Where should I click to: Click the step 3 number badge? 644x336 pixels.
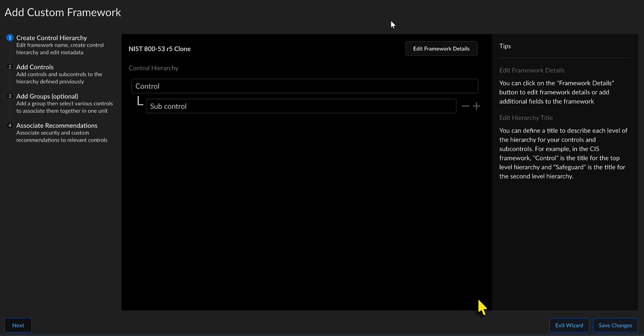[x=10, y=96]
